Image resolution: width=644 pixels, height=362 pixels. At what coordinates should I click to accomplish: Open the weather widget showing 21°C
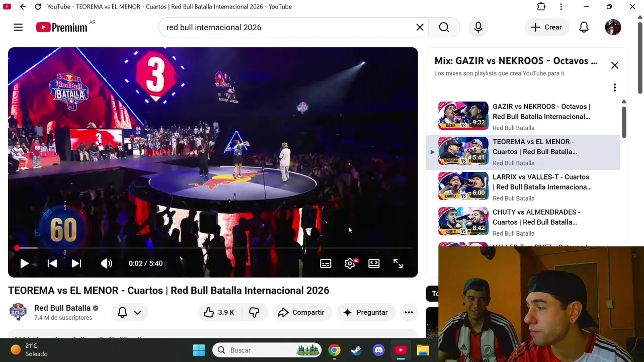coord(29,350)
